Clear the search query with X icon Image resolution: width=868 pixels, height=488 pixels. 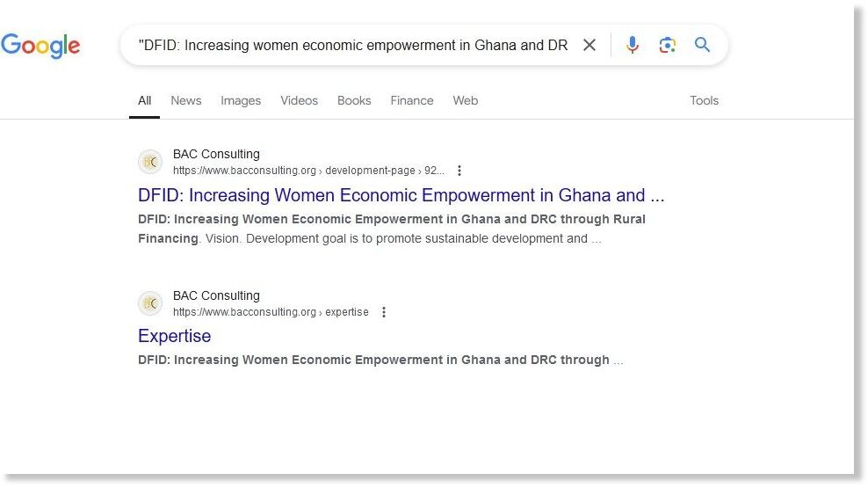tap(590, 45)
